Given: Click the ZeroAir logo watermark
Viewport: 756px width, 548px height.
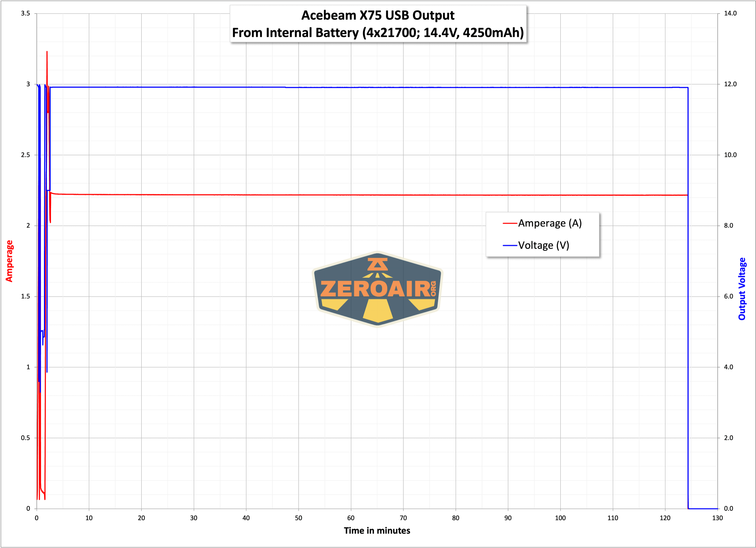Looking at the screenshot, I should (x=377, y=289).
